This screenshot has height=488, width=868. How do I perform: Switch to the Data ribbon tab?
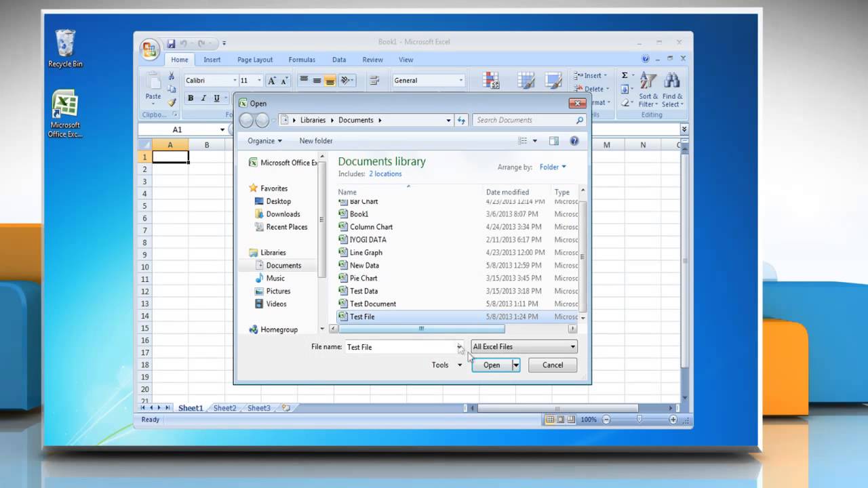click(x=339, y=60)
